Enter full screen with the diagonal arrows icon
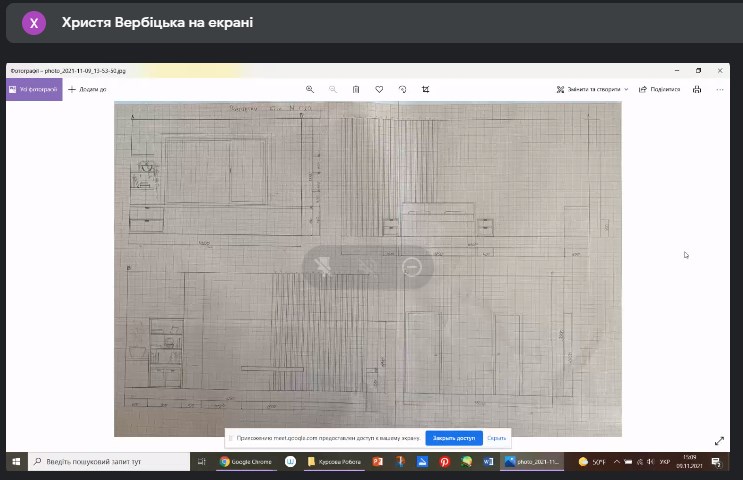This screenshot has height=480, width=743. (x=719, y=441)
